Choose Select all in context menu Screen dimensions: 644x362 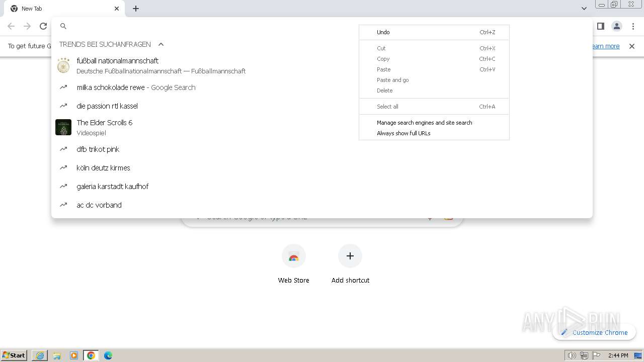click(x=434, y=107)
